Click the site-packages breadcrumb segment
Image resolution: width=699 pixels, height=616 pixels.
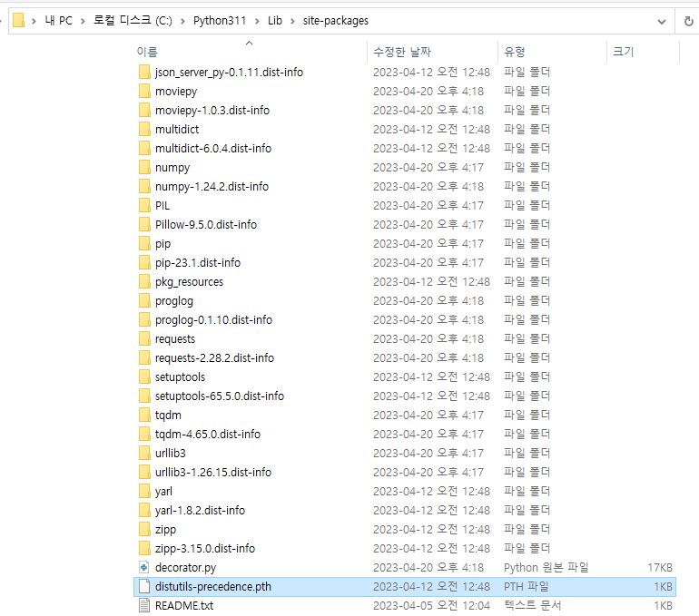[336, 21]
